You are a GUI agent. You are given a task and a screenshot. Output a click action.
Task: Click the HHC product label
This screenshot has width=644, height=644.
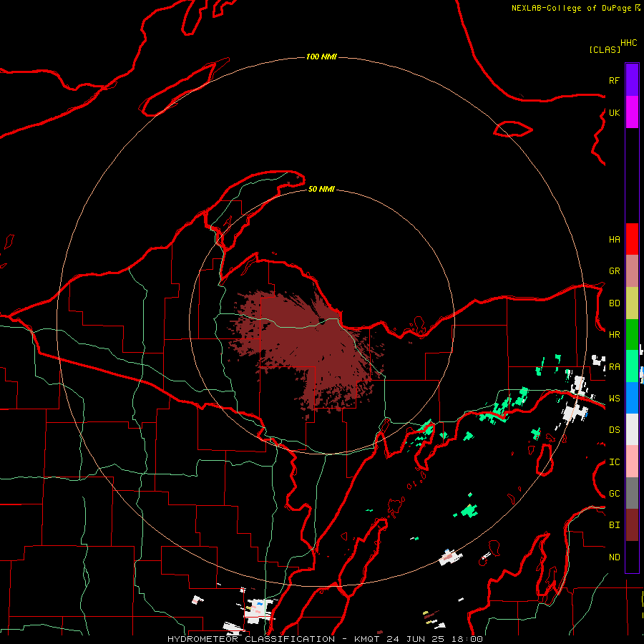pyautogui.click(x=629, y=43)
